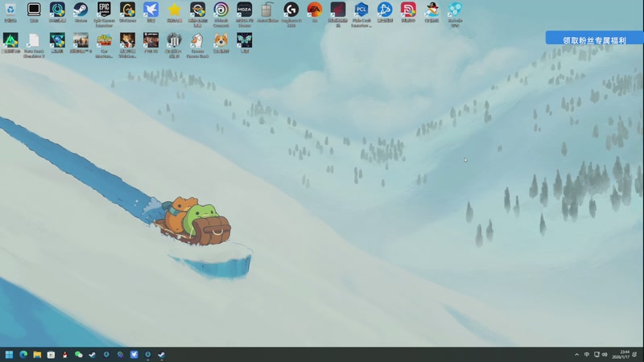Viewport: 644px width, 362px height.
Task: Select the AutoClicker mouse desktop icon
Action: click(x=267, y=12)
